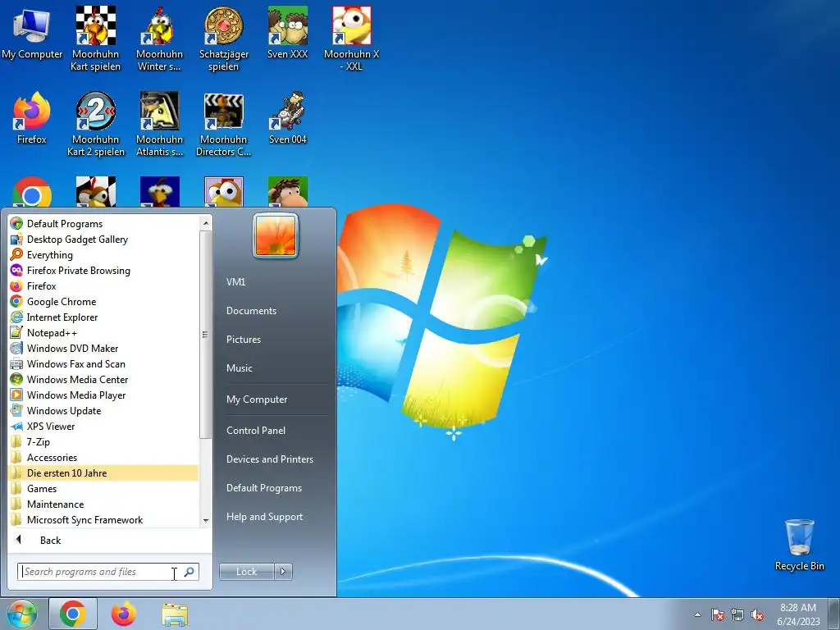Expand Microsoft Sync Framework folder
This screenshot has height=630, width=840.
(x=103, y=519)
